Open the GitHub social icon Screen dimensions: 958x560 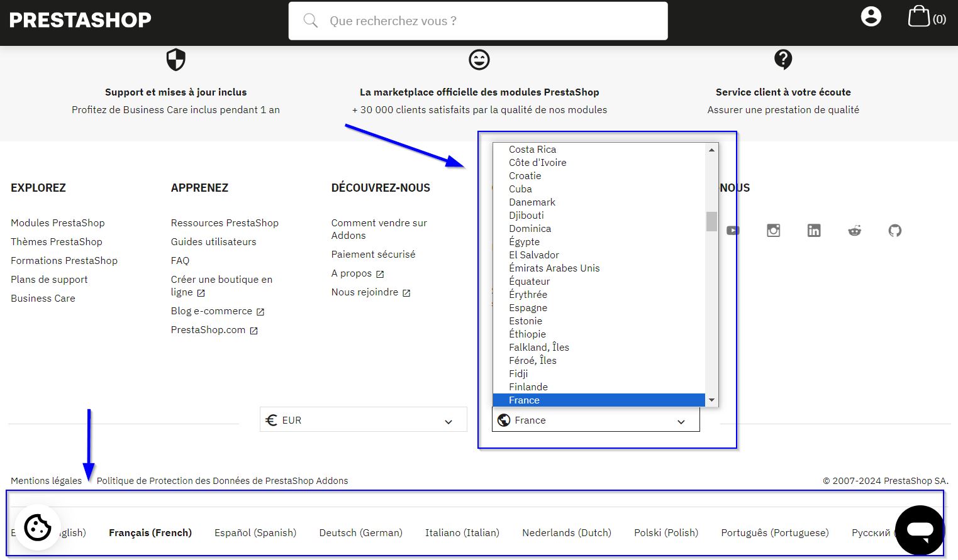pos(894,231)
